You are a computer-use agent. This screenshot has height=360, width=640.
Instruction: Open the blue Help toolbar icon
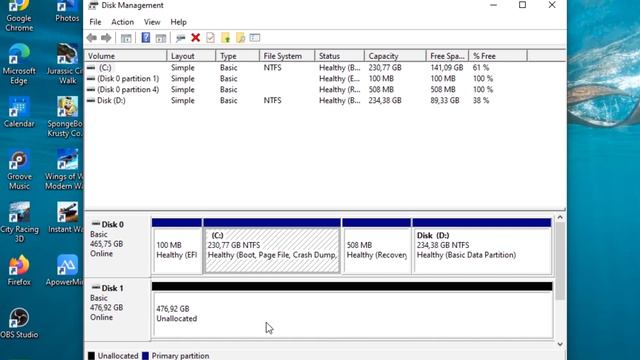(x=146, y=38)
